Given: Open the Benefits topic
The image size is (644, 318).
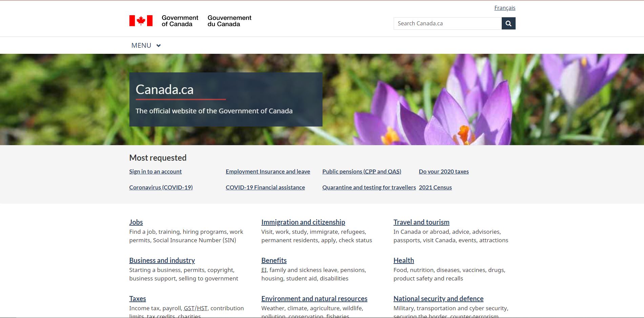Looking at the screenshot, I should [x=274, y=260].
